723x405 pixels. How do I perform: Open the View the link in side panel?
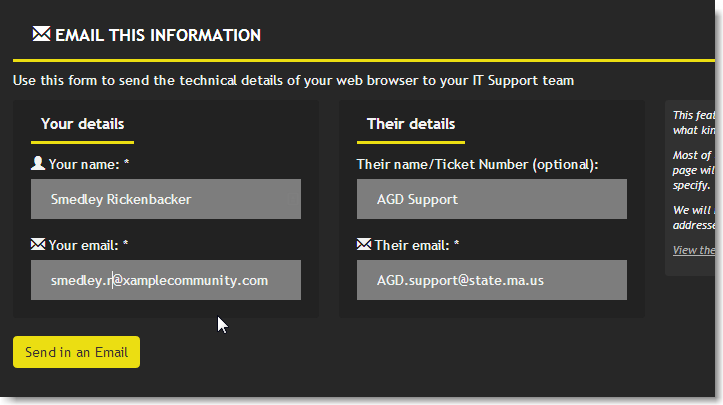point(694,250)
